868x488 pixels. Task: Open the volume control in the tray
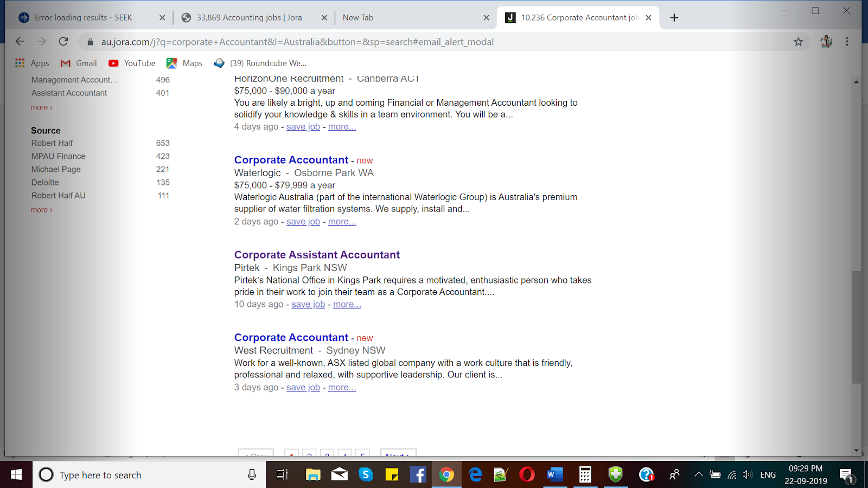point(748,475)
